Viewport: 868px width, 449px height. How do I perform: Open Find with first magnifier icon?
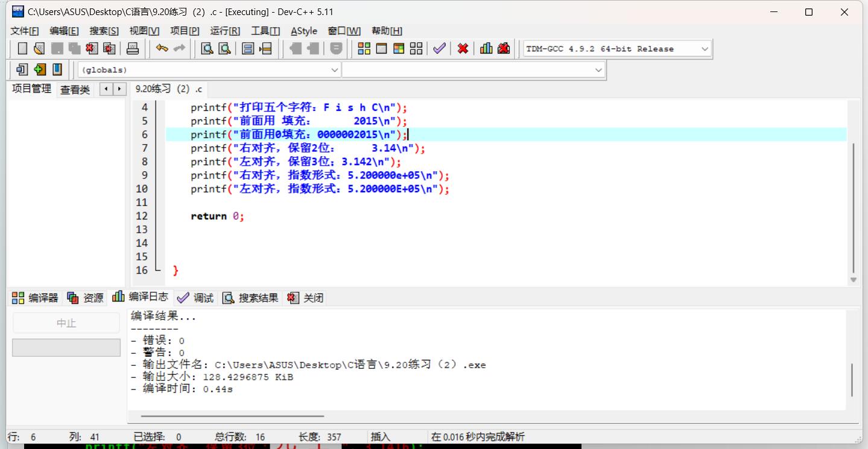coord(207,49)
